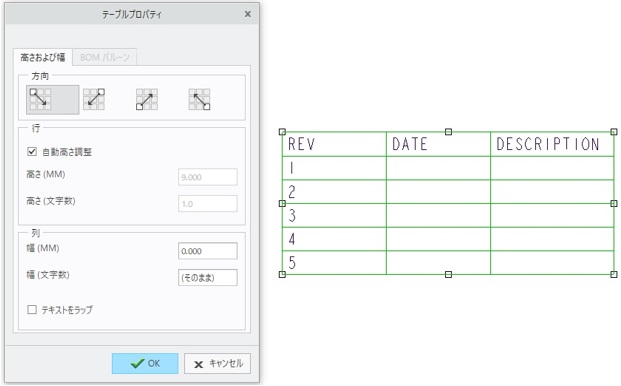Focus the 幅 (MM) field showing 0.000
The height and width of the screenshot is (386, 621).
(x=208, y=251)
